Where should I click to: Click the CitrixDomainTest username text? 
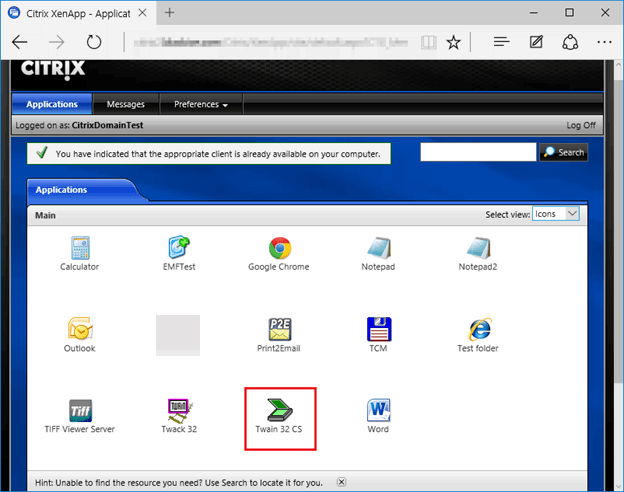click(x=107, y=125)
